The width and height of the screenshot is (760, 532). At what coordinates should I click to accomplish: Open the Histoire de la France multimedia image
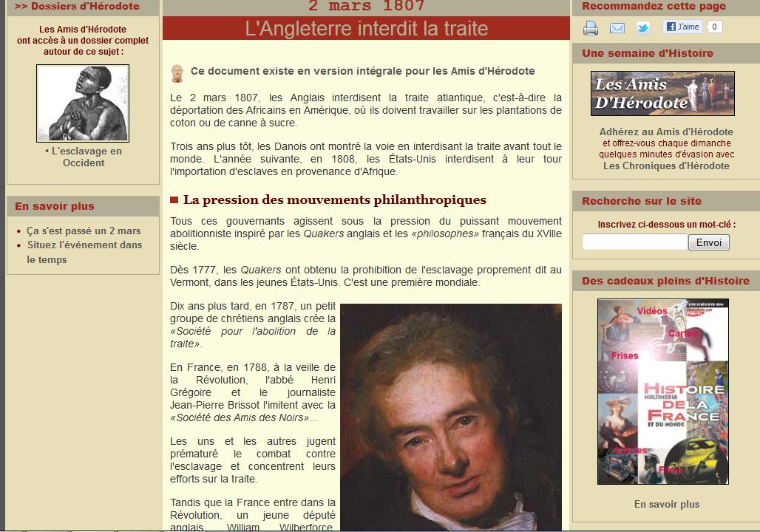[663, 392]
